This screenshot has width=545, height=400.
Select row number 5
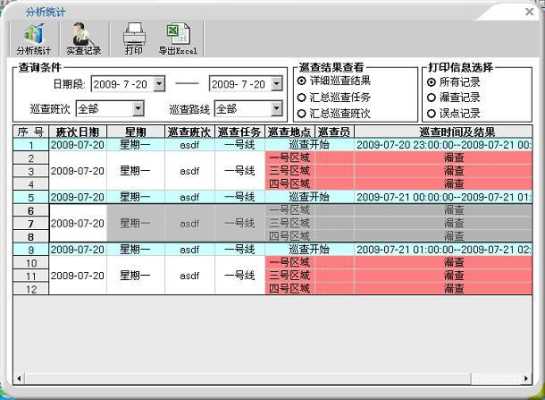tap(31, 197)
